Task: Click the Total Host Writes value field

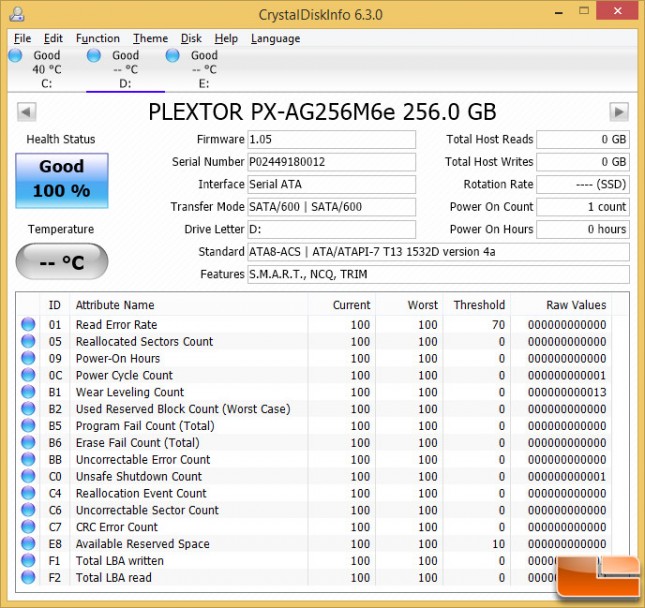Action: tap(583, 162)
